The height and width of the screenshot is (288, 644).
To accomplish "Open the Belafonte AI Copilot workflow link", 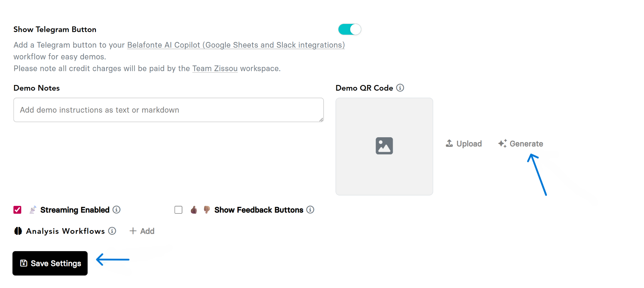I will (236, 45).
